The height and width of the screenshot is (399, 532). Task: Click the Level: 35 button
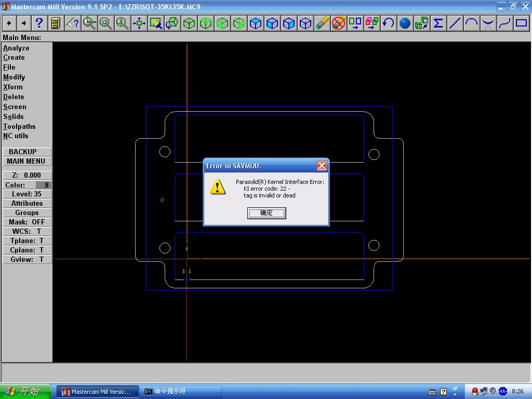tap(27, 194)
